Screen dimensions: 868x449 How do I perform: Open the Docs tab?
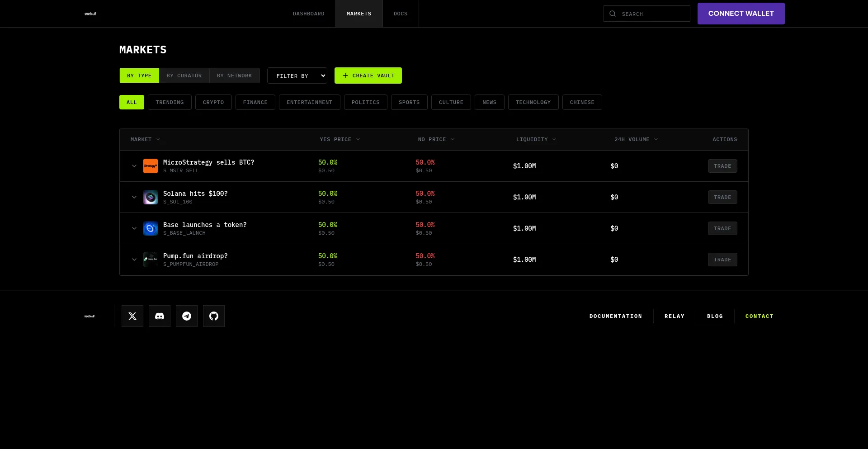pos(400,14)
